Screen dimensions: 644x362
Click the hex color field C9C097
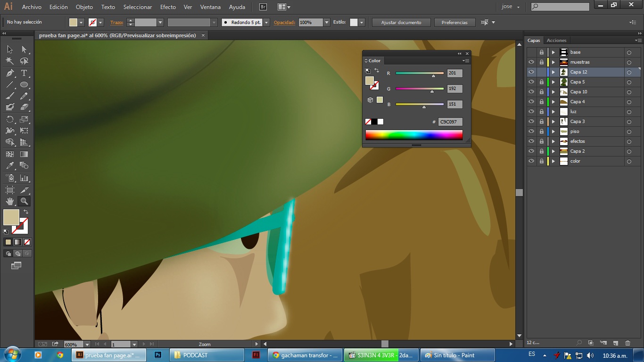(x=450, y=122)
